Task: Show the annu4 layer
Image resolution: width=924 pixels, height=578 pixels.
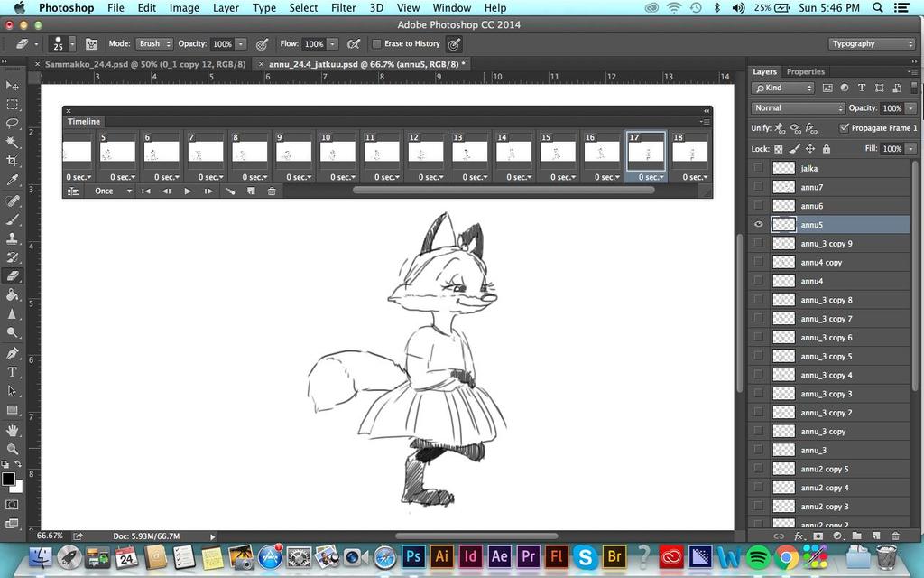Action: (758, 282)
